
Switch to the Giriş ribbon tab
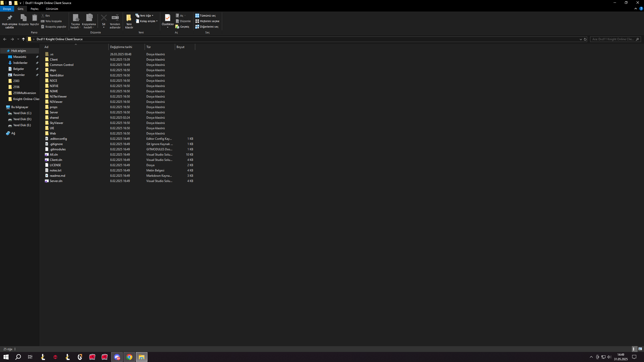[20, 9]
